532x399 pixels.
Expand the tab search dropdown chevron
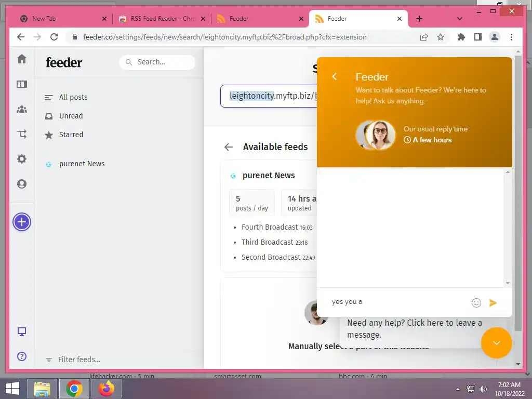459,19
